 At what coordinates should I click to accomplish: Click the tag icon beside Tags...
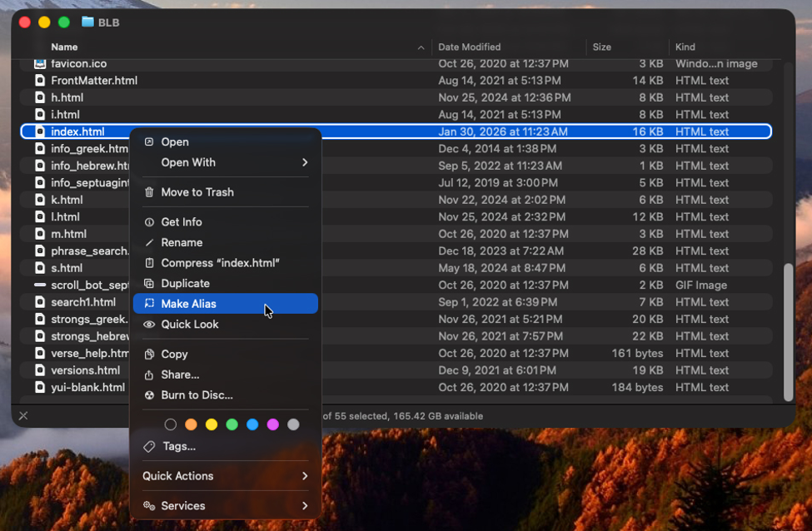(149, 446)
